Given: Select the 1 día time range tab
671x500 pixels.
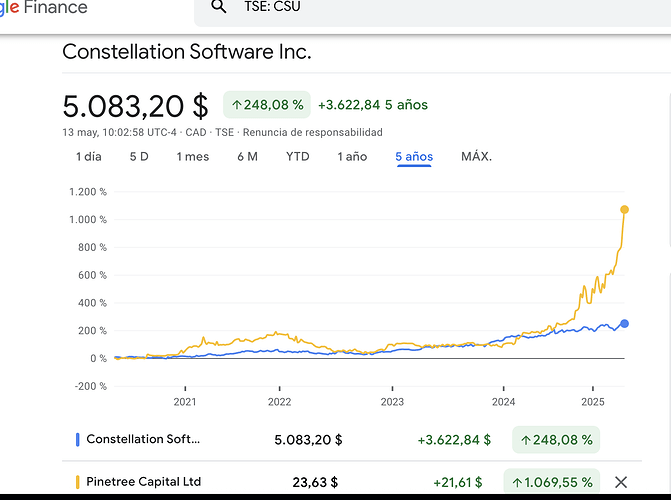Looking at the screenshot, I should pos(89,157).
